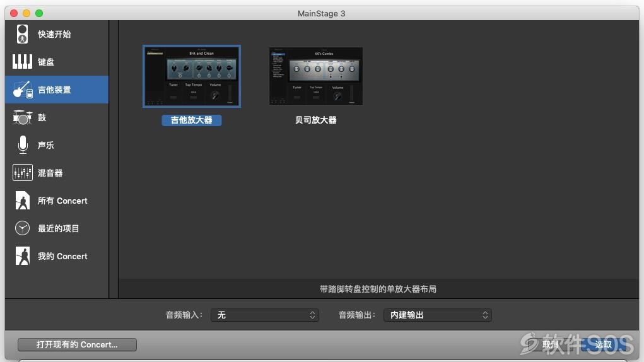The height and width of the screenshot is (362, 644).
Task: Click the guitar rig icon
Action: click(x=23, y=90)
